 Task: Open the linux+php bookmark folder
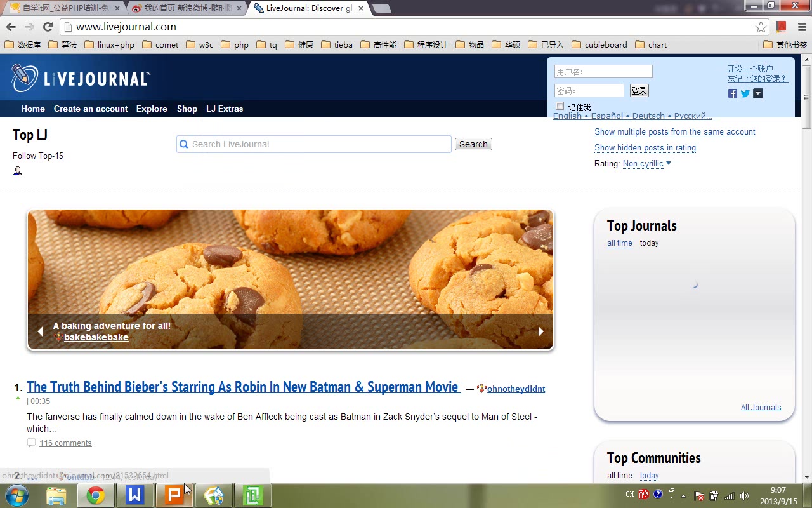point(109,44)
